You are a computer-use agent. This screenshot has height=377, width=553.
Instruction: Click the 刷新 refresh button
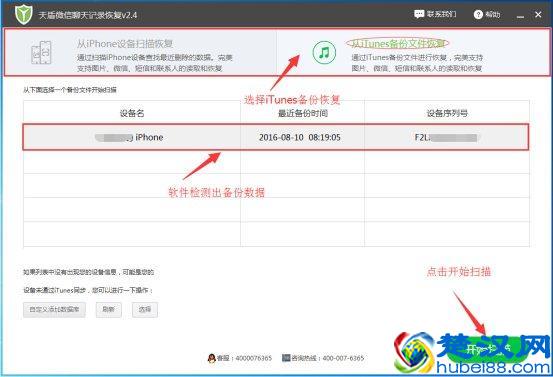pyautogui.click(x=109, y=310)
